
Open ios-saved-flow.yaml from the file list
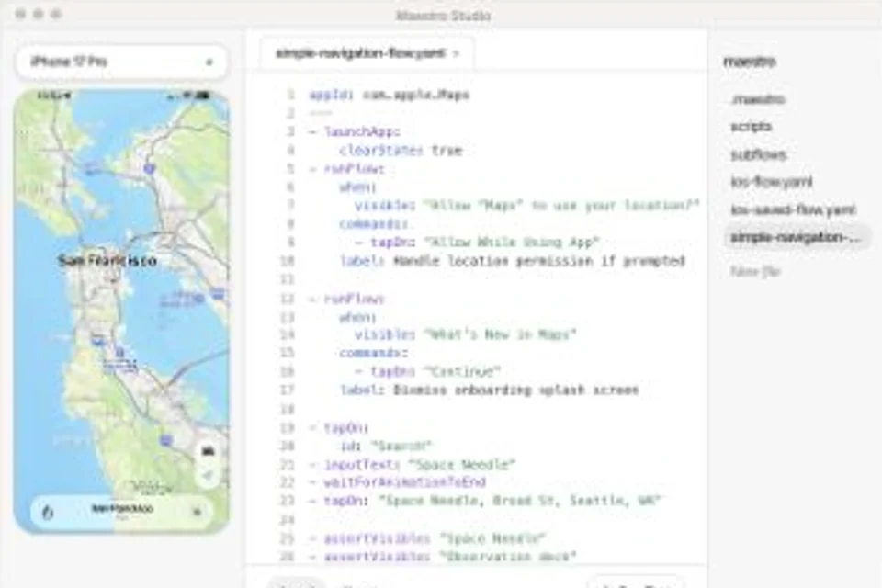(793, 209)
